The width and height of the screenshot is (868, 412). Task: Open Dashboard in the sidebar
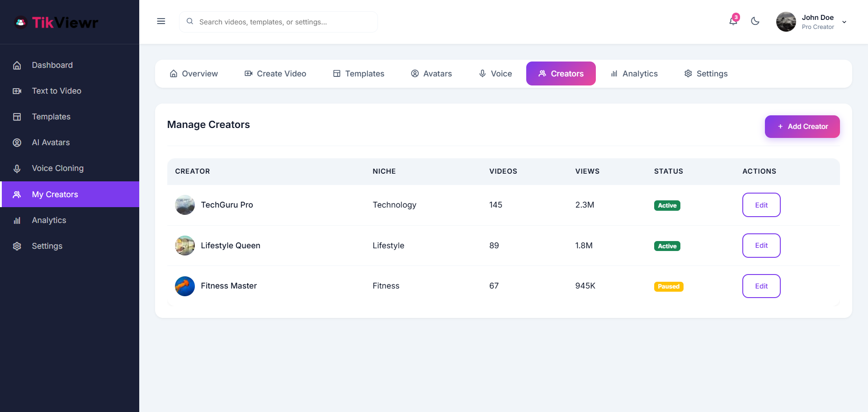[52, 65]
